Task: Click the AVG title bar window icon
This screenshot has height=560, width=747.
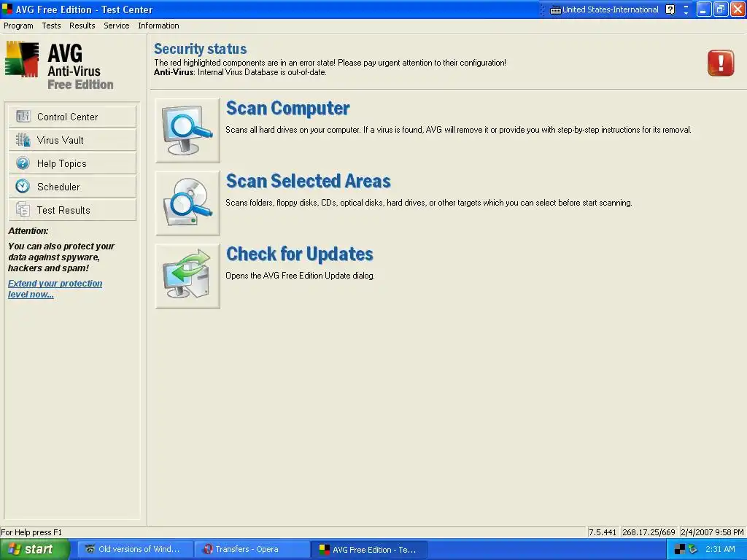Action: [x=7, y=9]
